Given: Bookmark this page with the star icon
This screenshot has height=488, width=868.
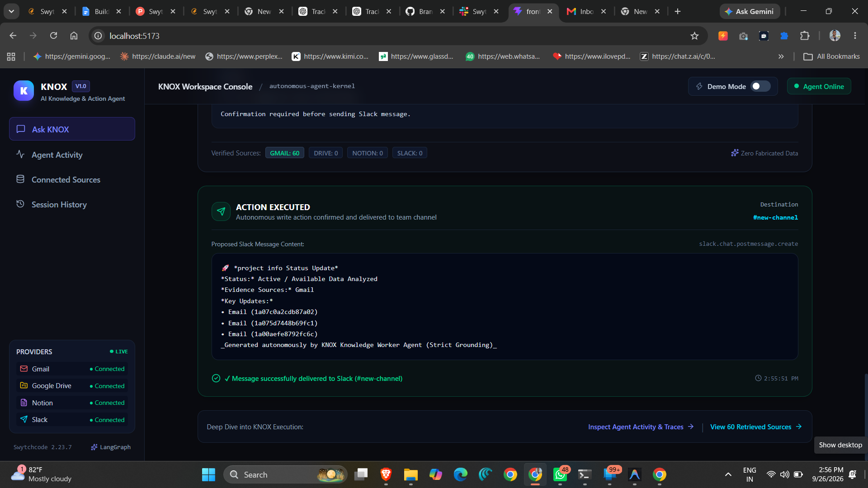Looking at the screenshot, I should (x=694, y=36).
